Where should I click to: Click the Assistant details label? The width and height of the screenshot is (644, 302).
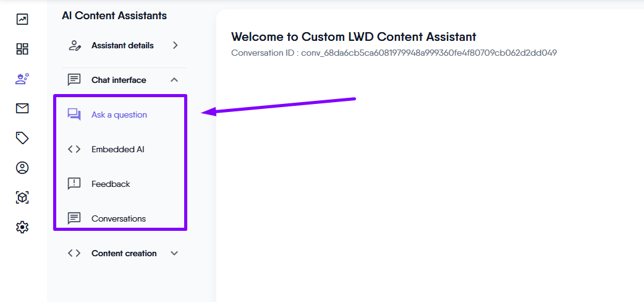[122, 45]
